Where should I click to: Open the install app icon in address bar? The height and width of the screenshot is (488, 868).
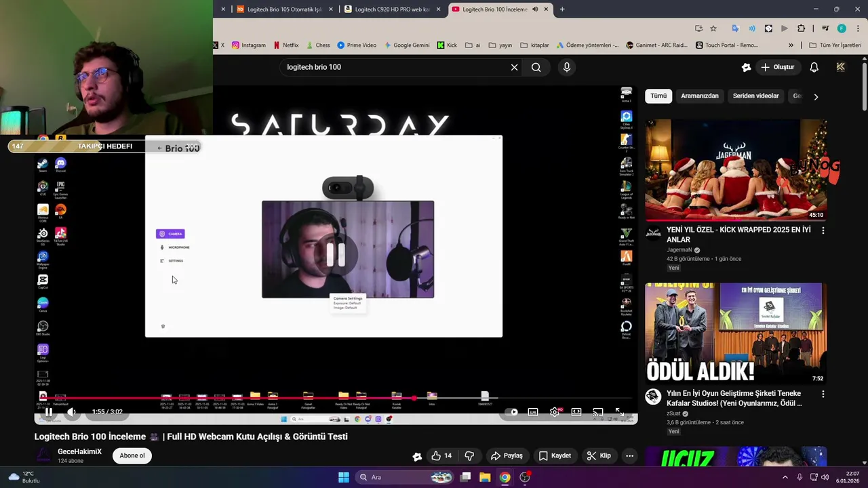click(x=698, y=28)
